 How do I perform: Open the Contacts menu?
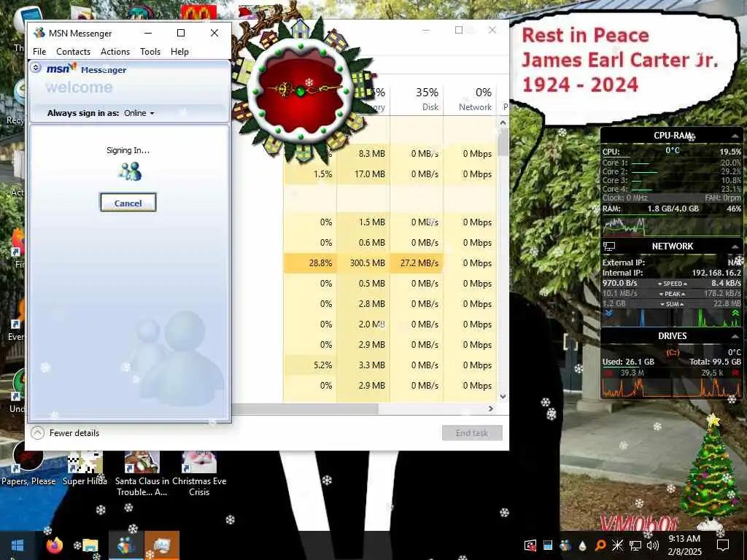pos(74,52)
